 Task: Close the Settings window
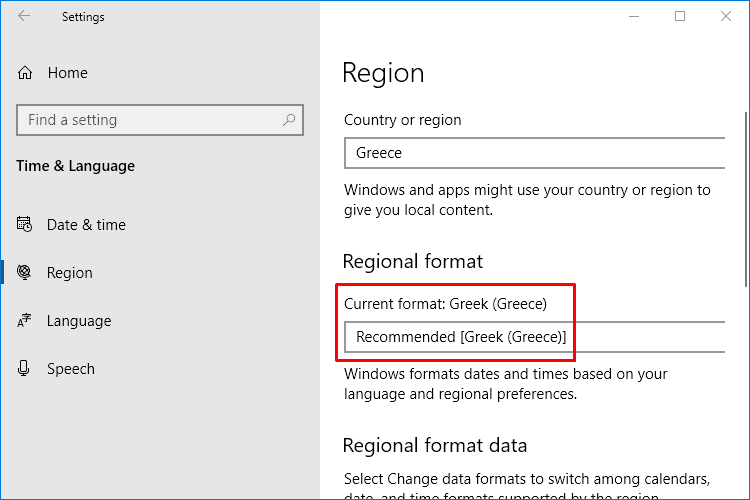[726, 16]
